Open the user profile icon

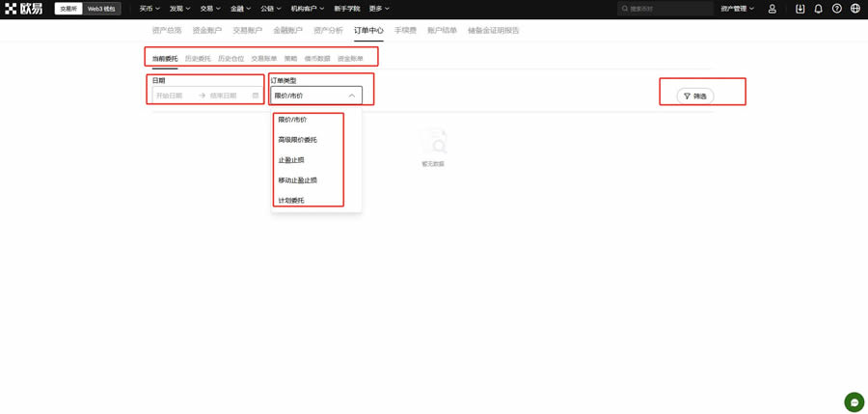pos(773,9)
